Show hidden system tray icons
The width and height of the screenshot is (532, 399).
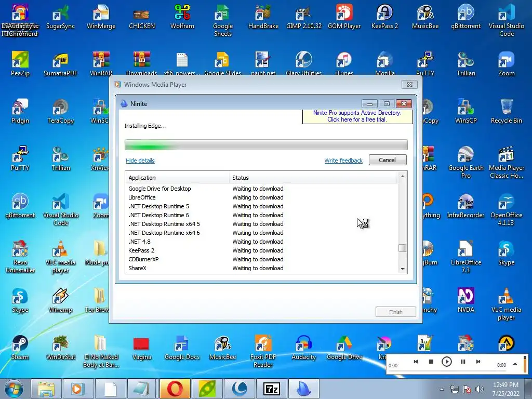(442, 389)
